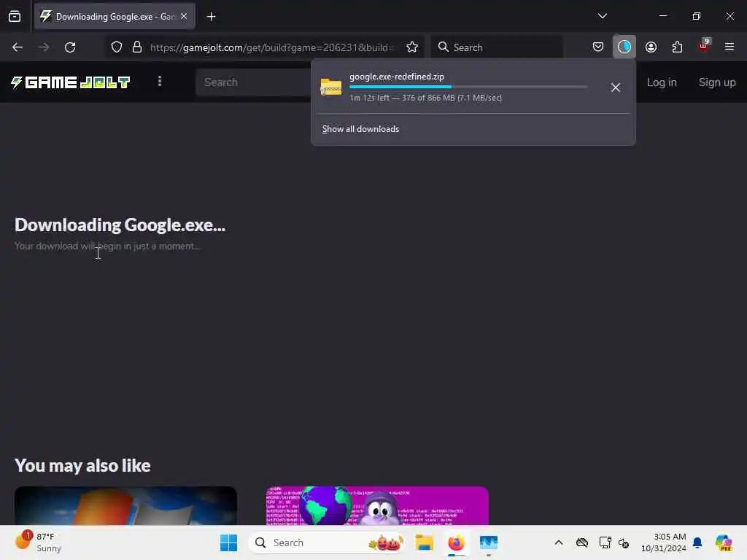Click the download status '376 of 866 MB' text
The width and height of the screenshot is (747, 560).
[x=428, y=98]
